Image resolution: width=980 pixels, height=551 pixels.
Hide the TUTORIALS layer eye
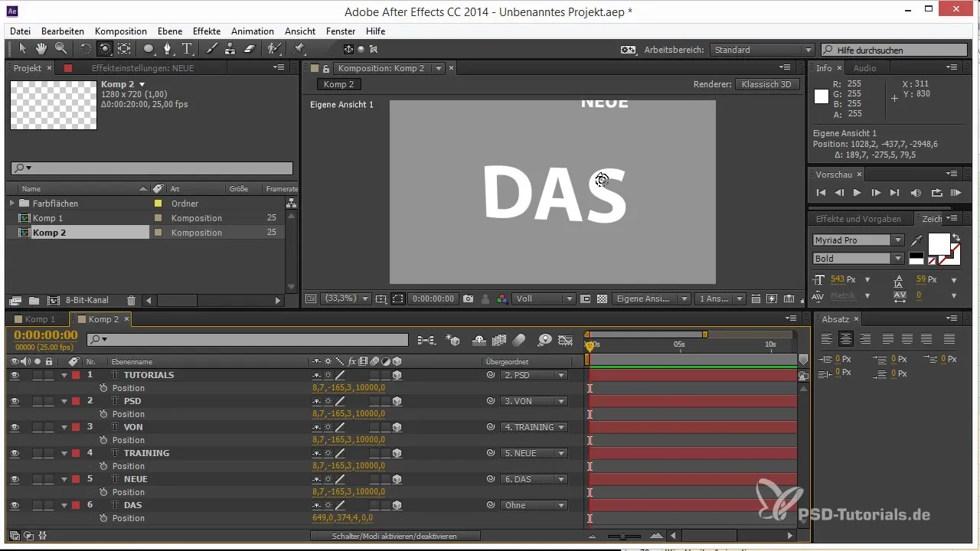15,375
